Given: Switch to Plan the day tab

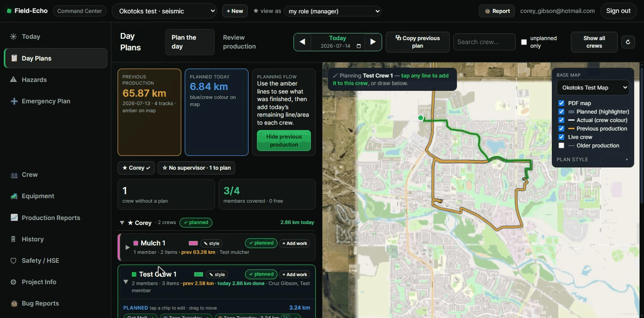Looking at the screenshot, I should pyautogui.click(x=190, y=42).
